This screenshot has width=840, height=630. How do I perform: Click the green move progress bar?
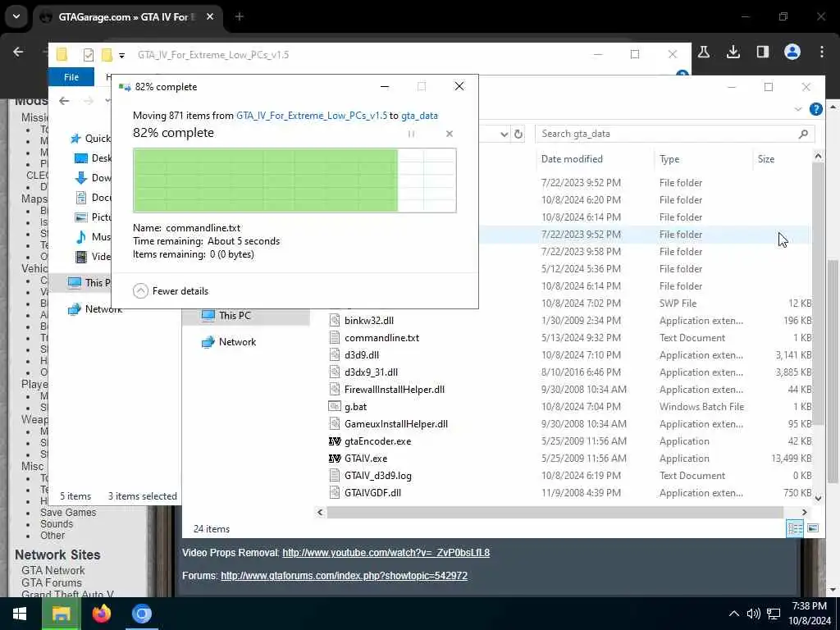tap(294, 180)
